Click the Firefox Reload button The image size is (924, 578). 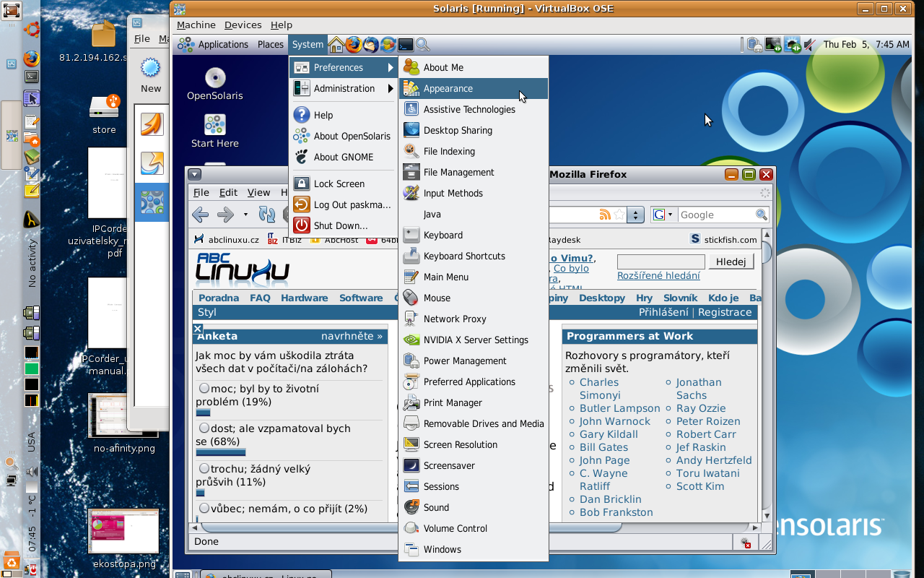(x=266, y=215)
